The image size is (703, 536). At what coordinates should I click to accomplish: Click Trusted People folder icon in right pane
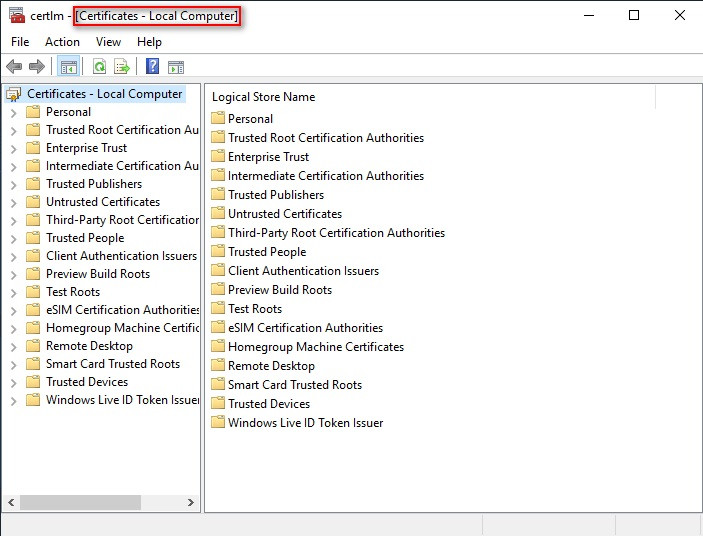218,251
